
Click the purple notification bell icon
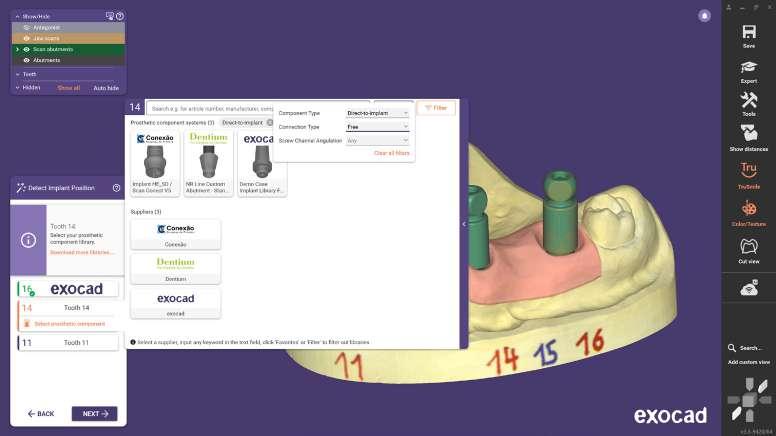tap(704, 16)
